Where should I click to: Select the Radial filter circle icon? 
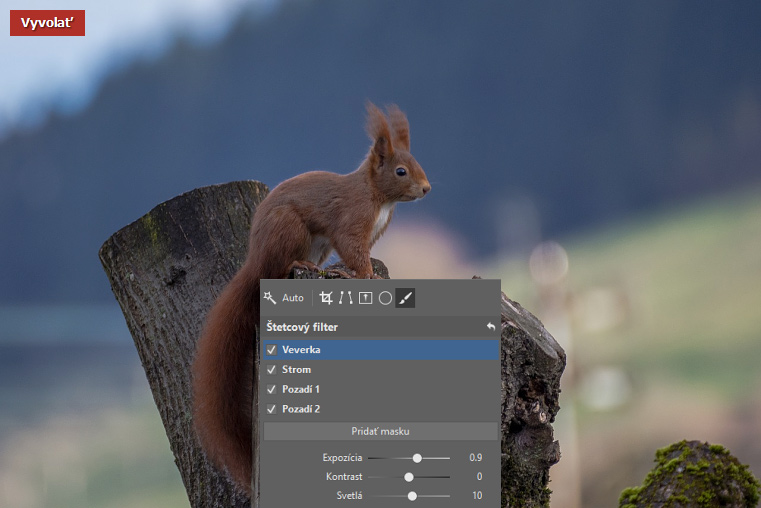click(x=385, y=298)
